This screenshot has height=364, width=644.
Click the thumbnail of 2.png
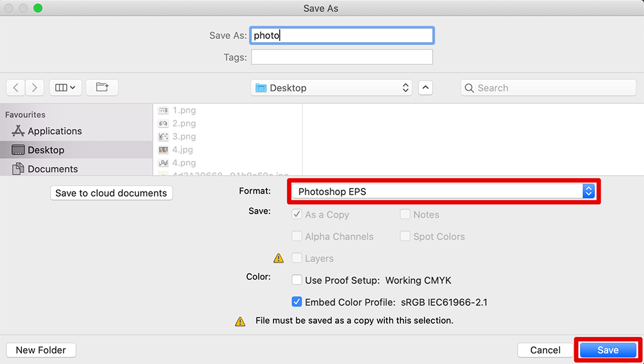coord(164,123)
